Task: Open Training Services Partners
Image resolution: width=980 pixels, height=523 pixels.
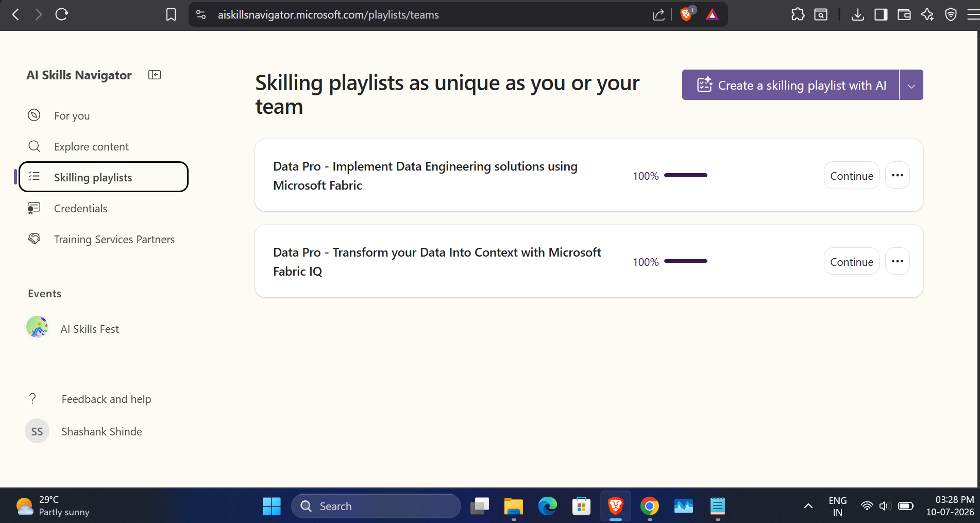Action: (x=103, y=239)
